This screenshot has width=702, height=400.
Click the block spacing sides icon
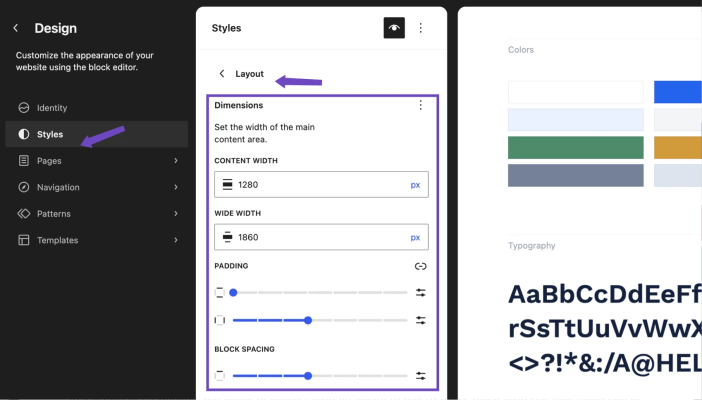(219, 376)
